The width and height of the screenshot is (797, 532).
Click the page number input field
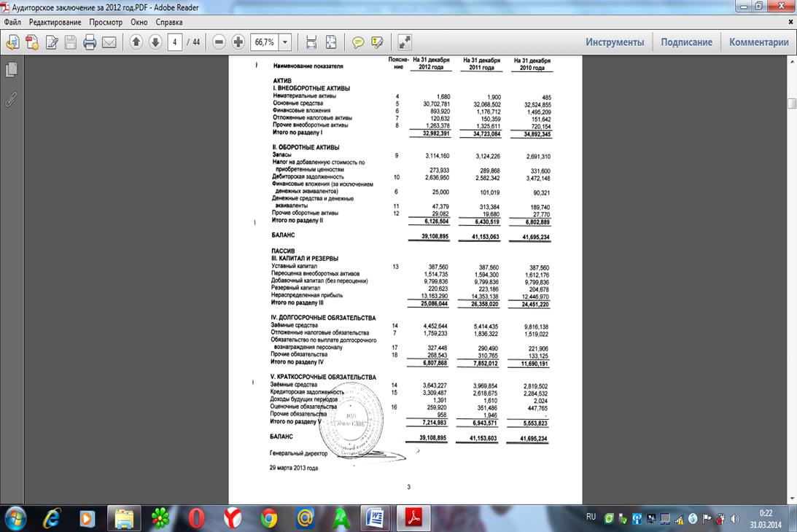174,42
